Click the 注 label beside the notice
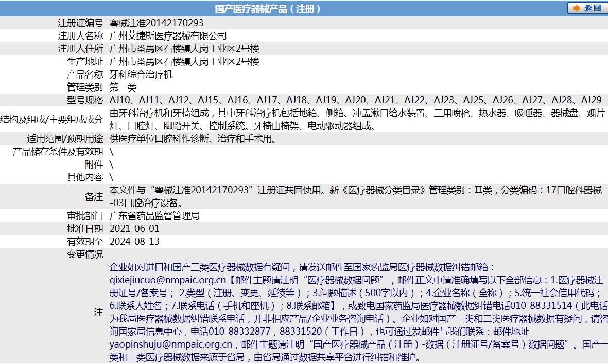This screenshot has height=364, width=608. click(x=98, y=312)
